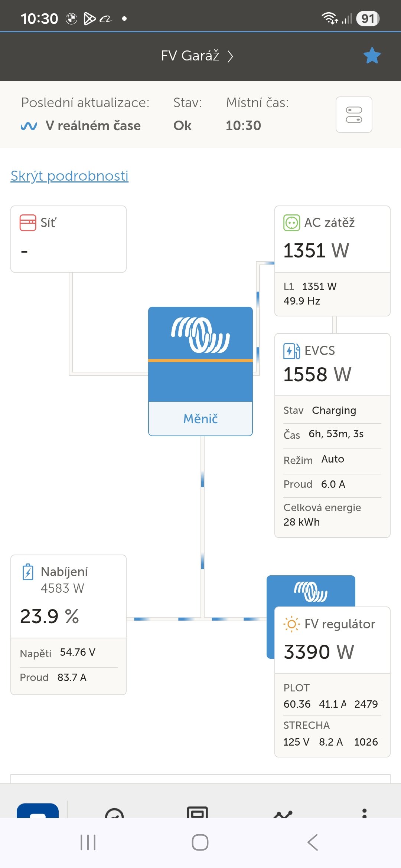401x868 pixels.
Task: Switch to the graph chart tab
Action: (283, 813)
